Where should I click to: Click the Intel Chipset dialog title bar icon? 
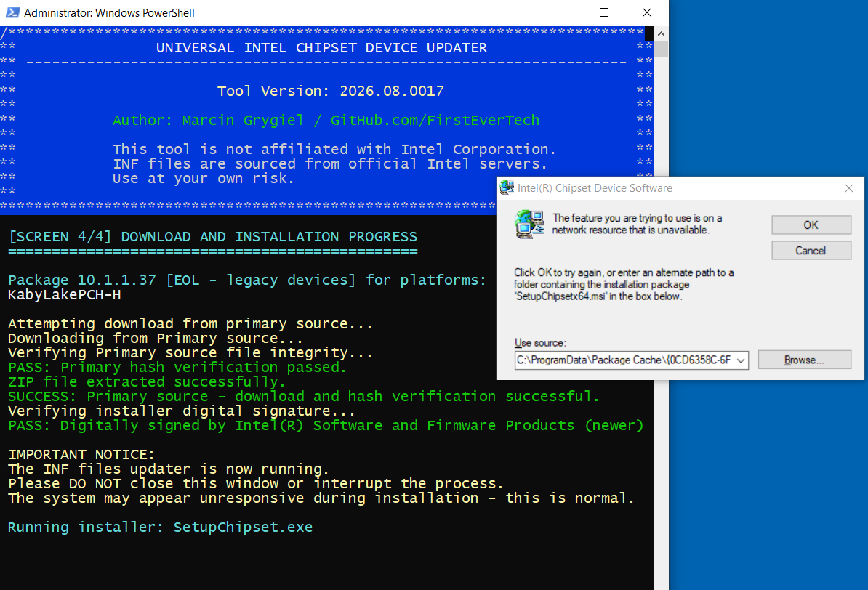(x=507, y=188)
